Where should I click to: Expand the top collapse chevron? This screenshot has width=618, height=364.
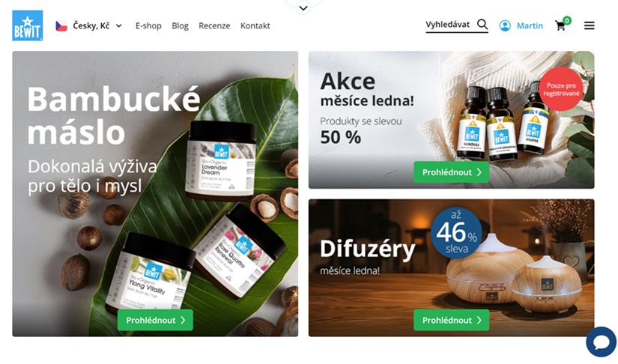pos(303,7)
